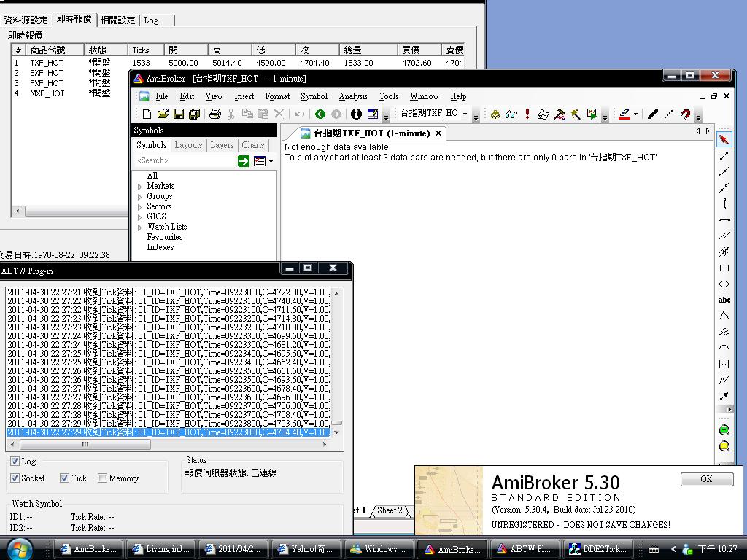Switch to the Layers tab
747x560 pixels.
point(222,145)
